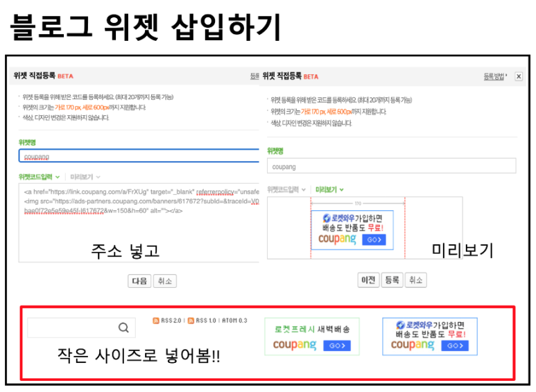Click the 주소 넣고 caption text
Screen dimensions: 536x392
coord(125,251)
